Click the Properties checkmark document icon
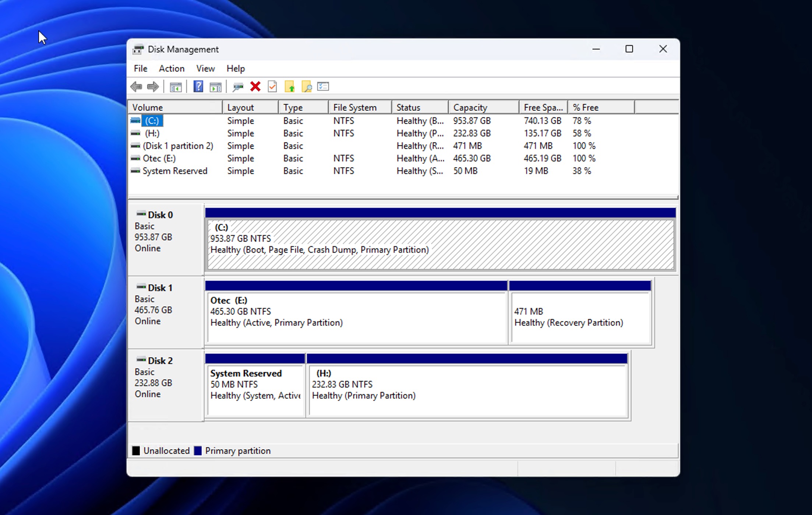This screenshot has height=515, width=812. pyautogui.click(x=272, y=87)
